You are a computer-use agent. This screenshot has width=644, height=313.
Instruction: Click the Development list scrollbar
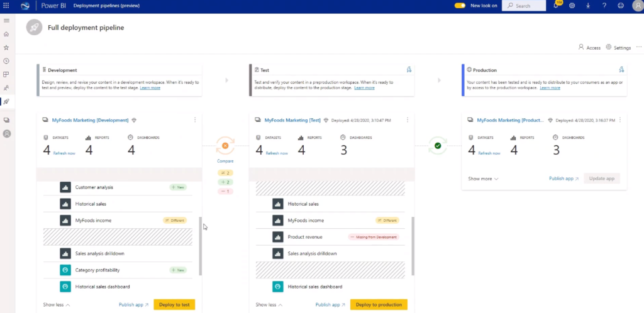tap(201, 246)
